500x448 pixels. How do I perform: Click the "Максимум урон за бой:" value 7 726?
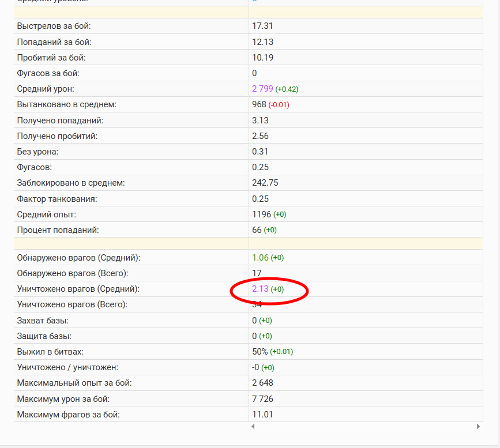tap(262, 398)
